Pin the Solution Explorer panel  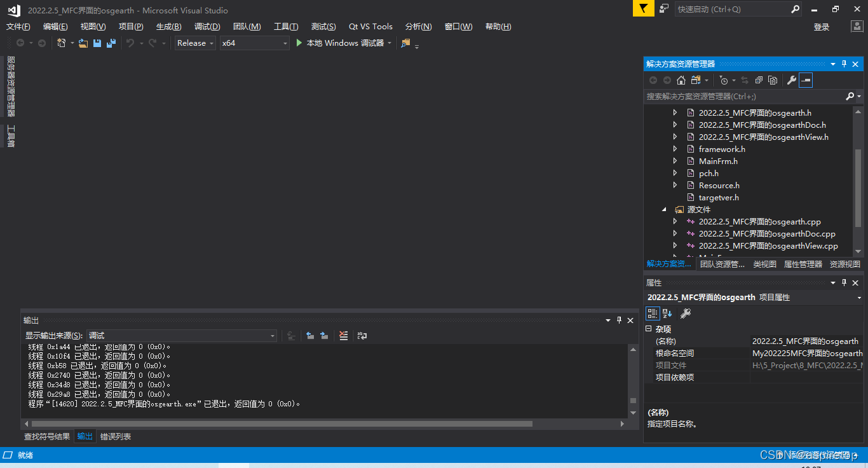tap(844, 64)
